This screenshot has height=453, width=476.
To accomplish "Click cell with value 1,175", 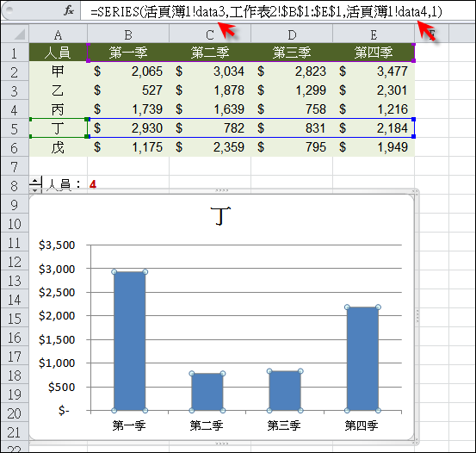I will point(128,147).
